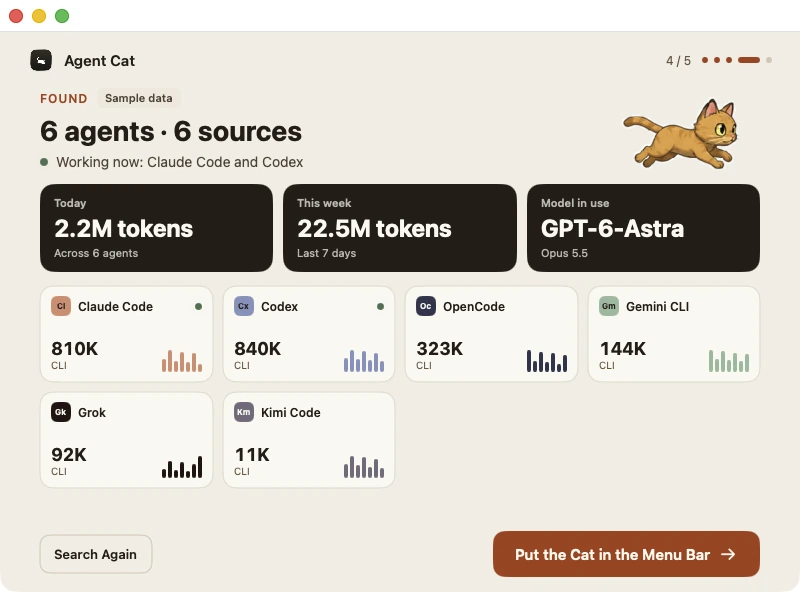The height and width of the screenshot is (592, 800).
Task: Click the green active dot on Claude Code
Action: [198, 307]
